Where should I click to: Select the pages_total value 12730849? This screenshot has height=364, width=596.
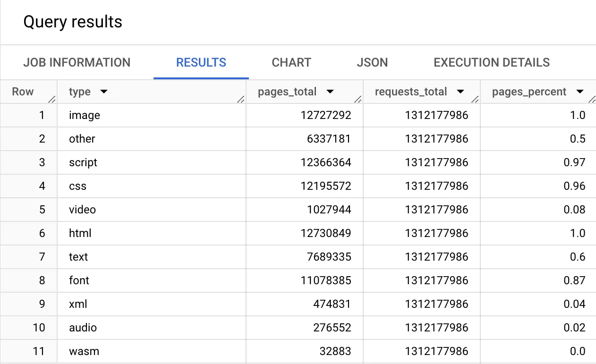click(x=326, y=233)
